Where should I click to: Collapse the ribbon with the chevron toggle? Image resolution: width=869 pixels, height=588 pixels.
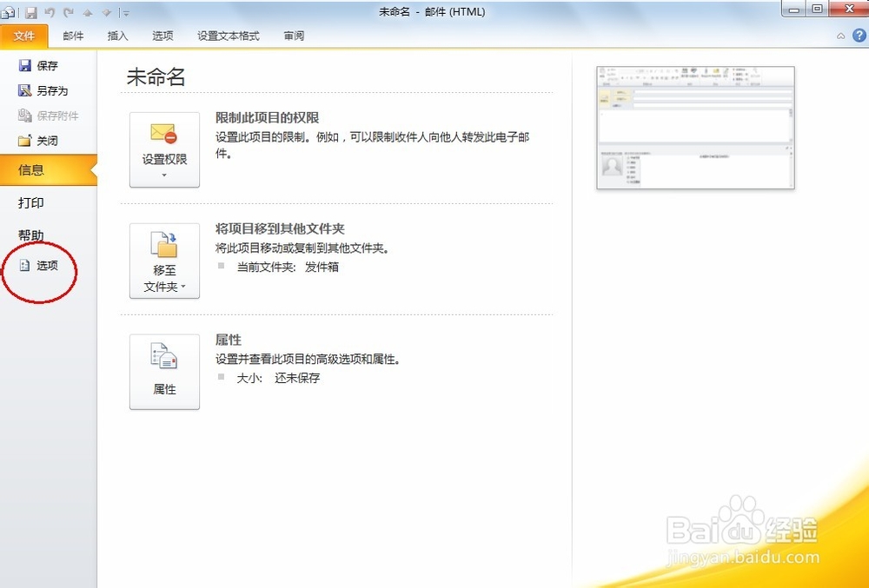tap(841, 36)
